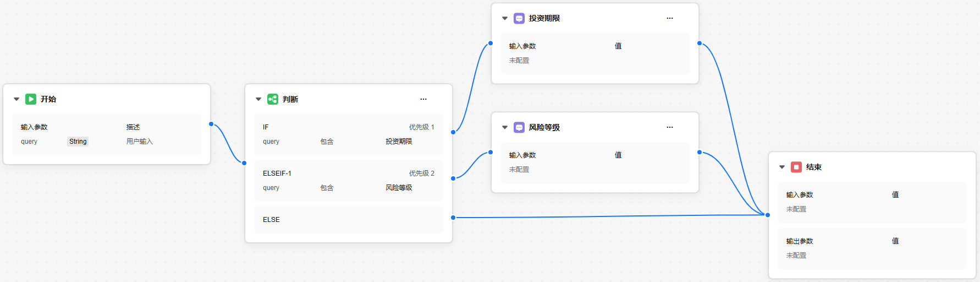Image resolution: width=980 pixels, height=282 pixels.
Task: Click the purple message icon on 投资期限 node
Action: [519, 18]
